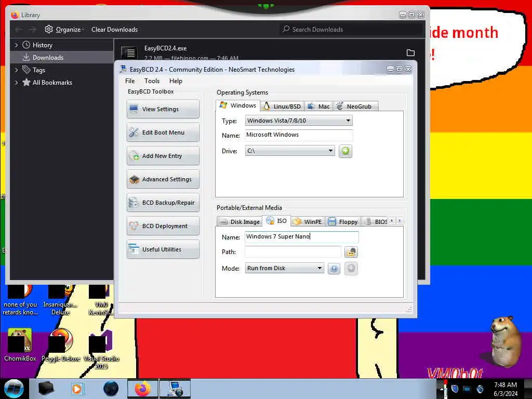Open the ChomikBox desktop shortcut
The height and width of the screenshot is (399, 532).
click(x=20, y=345)
